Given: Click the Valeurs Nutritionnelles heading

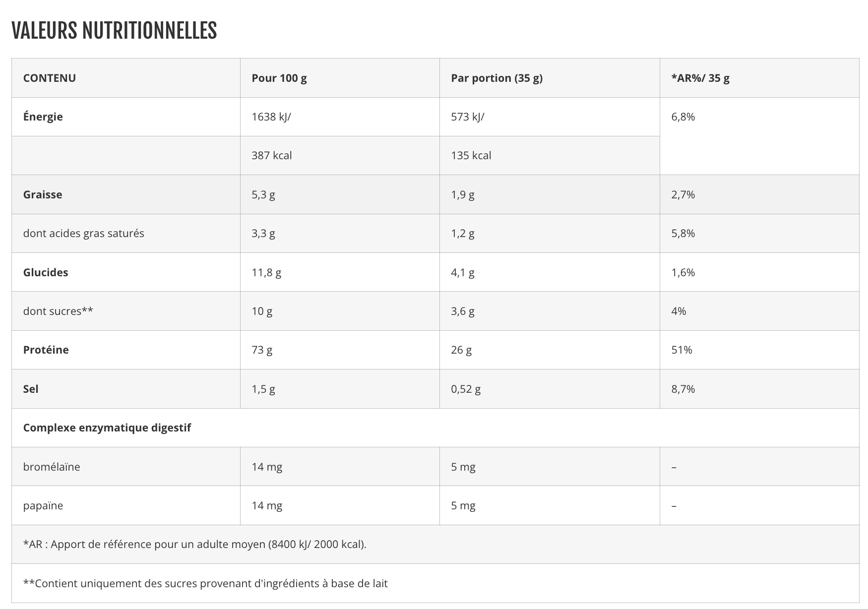Looking at the screenshot, I should tap(114, 30).
